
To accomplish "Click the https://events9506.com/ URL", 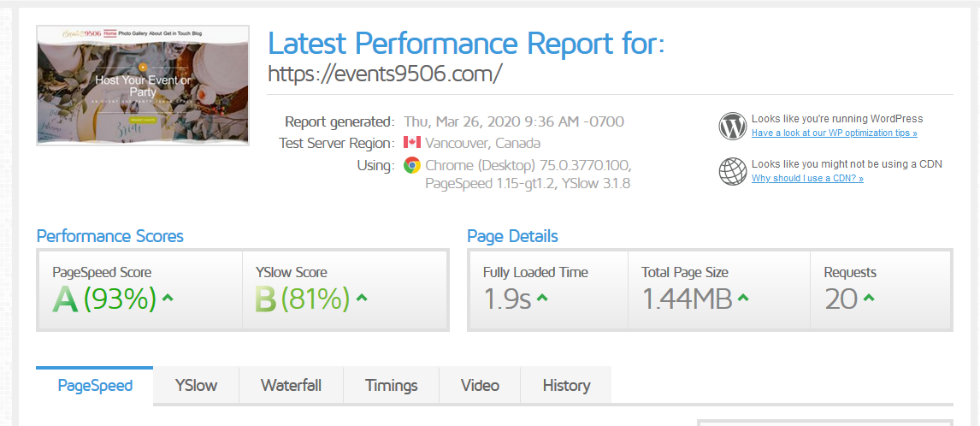I will tap(385, 74).
